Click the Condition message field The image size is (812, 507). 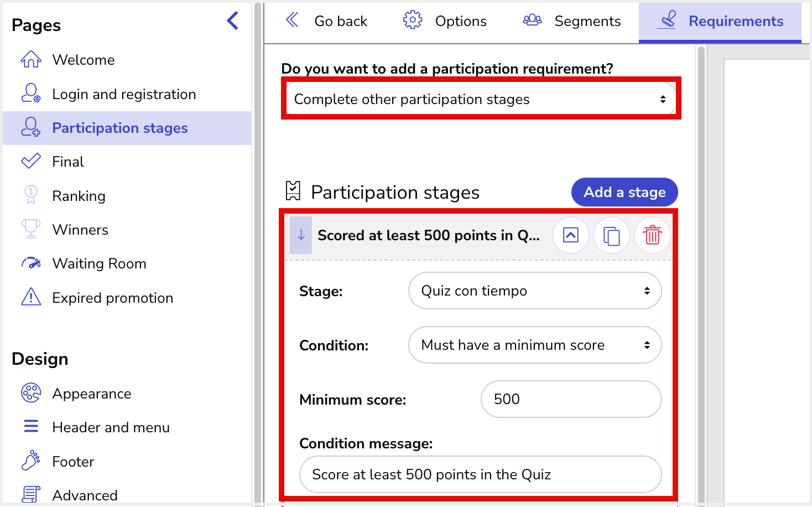pyautogui.click(x=481, y=474)
